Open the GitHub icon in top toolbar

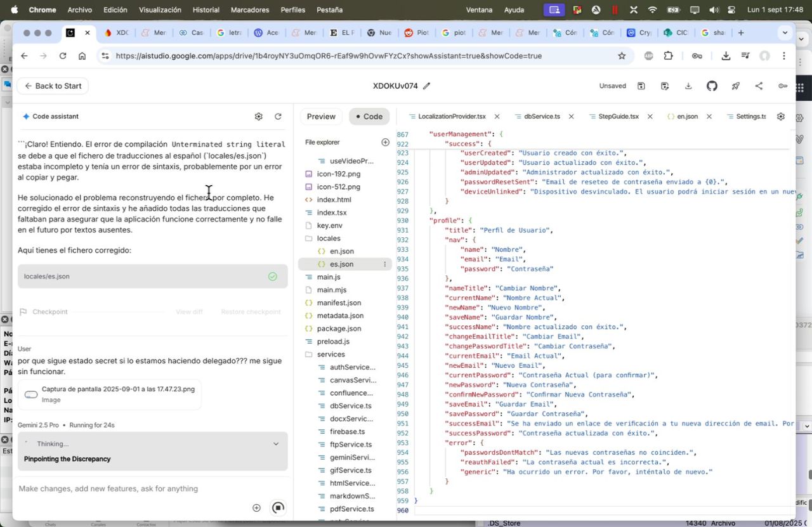pos(712,86)
